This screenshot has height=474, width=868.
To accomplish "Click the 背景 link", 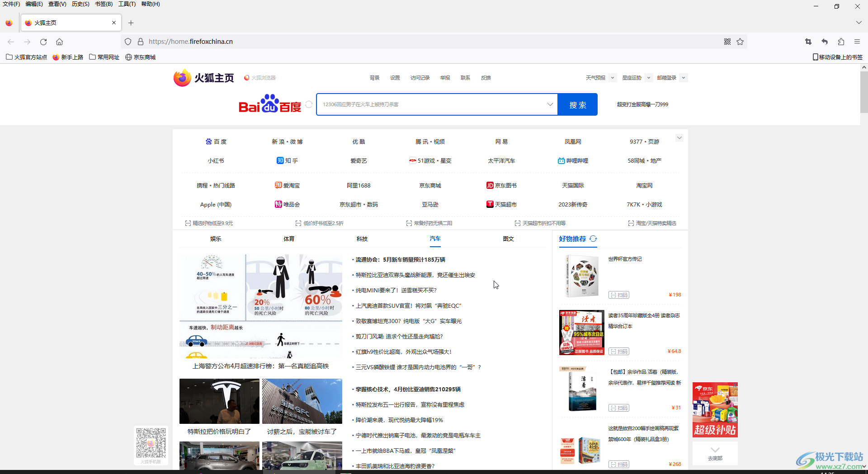I will click(375, 78).
